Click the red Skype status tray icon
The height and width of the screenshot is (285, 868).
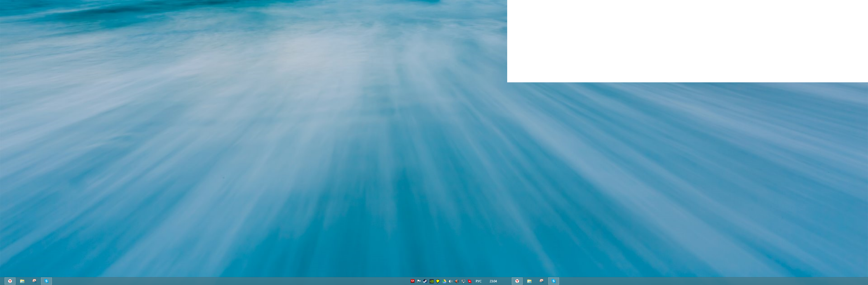pyautogui.click(x=470, y=281)
